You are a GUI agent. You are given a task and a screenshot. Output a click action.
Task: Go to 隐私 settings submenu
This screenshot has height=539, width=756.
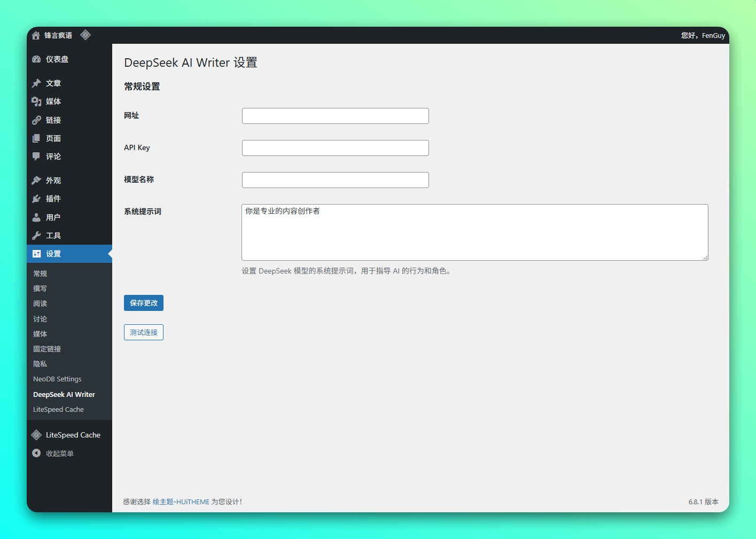click(x=40, y=364)
